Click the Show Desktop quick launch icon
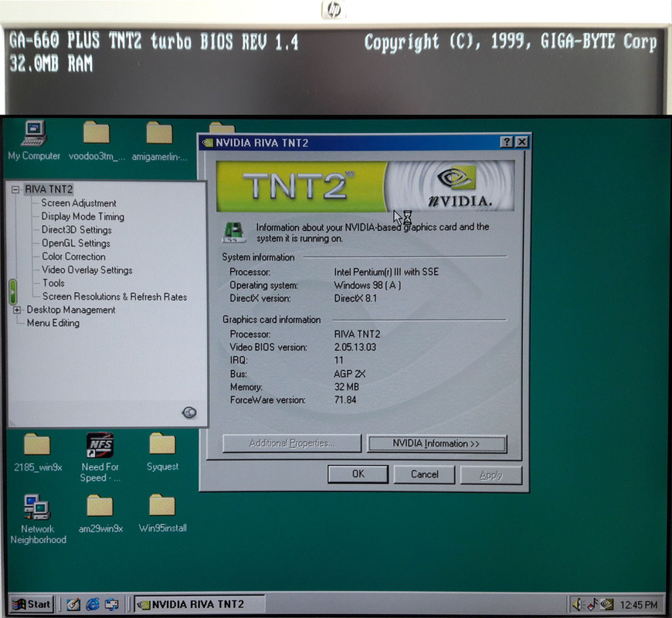 (x=73, y=604)
